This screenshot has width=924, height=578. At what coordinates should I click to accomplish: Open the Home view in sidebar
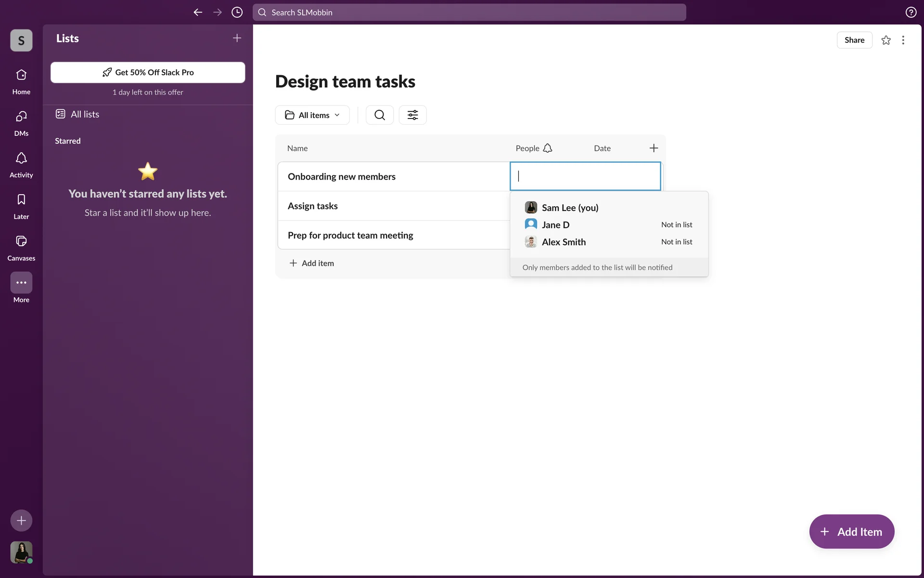pos(21,81)
